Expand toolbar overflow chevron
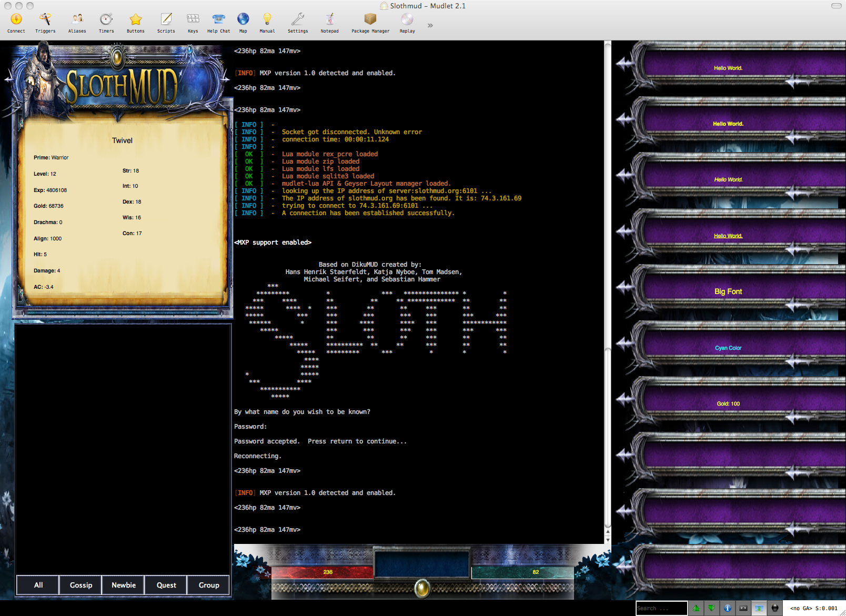846x616 pixels. tap(430, 25)
